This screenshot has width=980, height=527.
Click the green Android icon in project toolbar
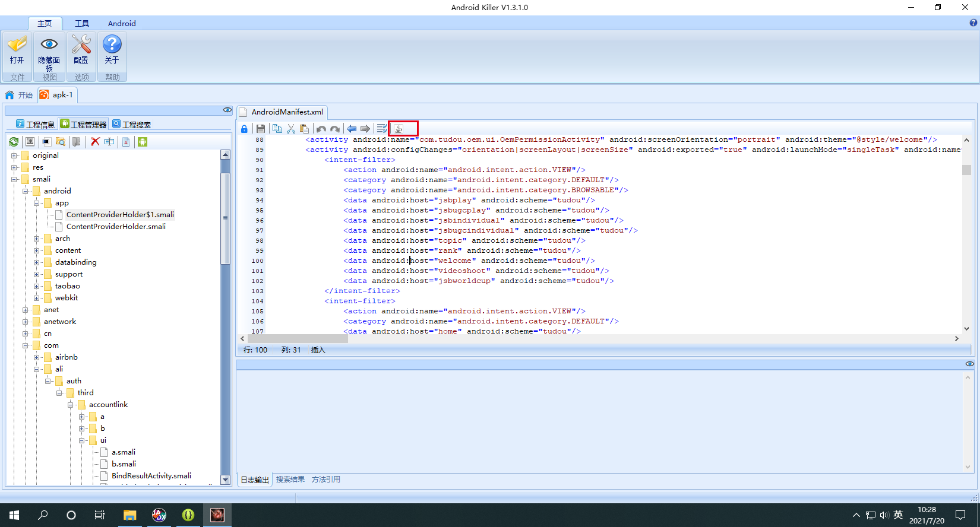tap(143, 142)
